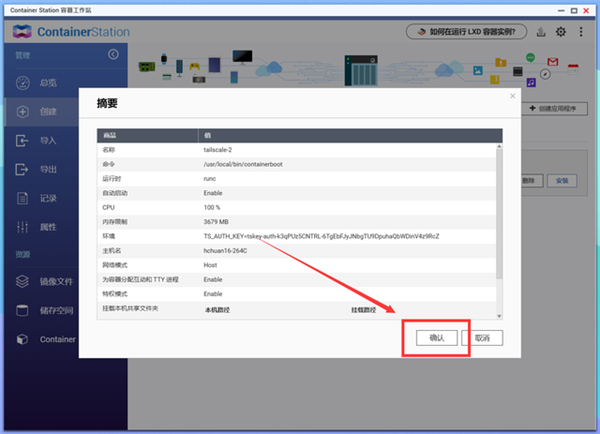The width and height of the screenshot is (600, 434).
Task: Click the purple music note icon in the banner
Action: point(531,82)
